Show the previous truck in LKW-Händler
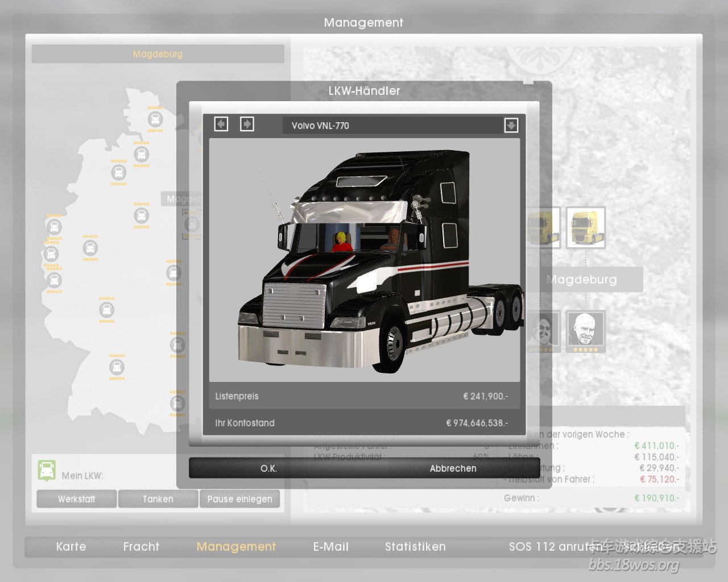728x582 pixels. (221, 124)
